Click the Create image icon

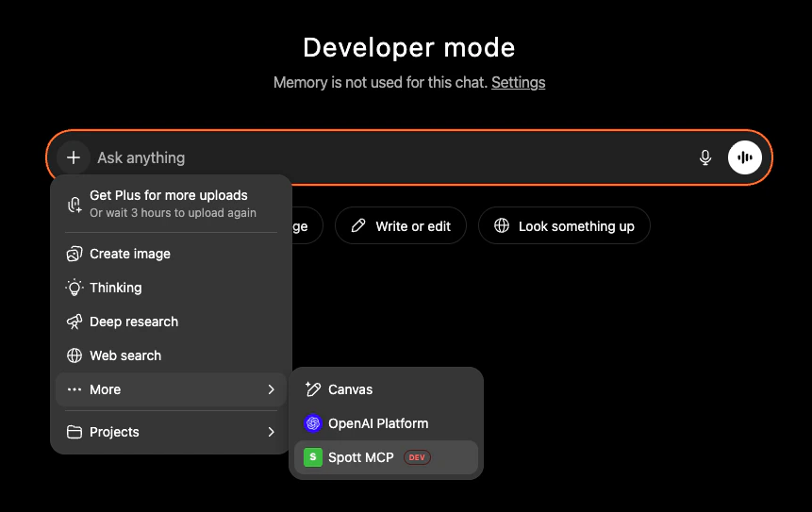click(75, 254)
